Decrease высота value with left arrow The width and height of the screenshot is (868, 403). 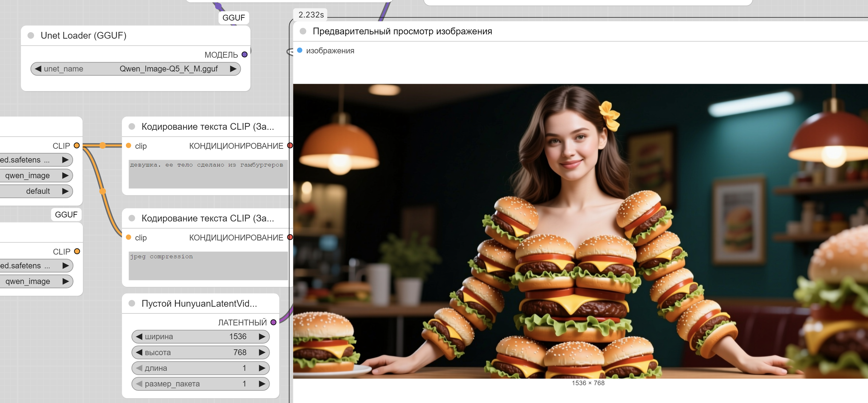pyautogui.click(x=139, y=352)
